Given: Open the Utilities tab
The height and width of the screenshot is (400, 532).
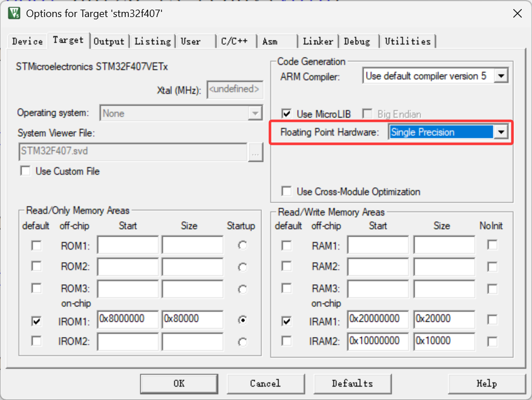Looking at the screenshot, I should 408,41.
